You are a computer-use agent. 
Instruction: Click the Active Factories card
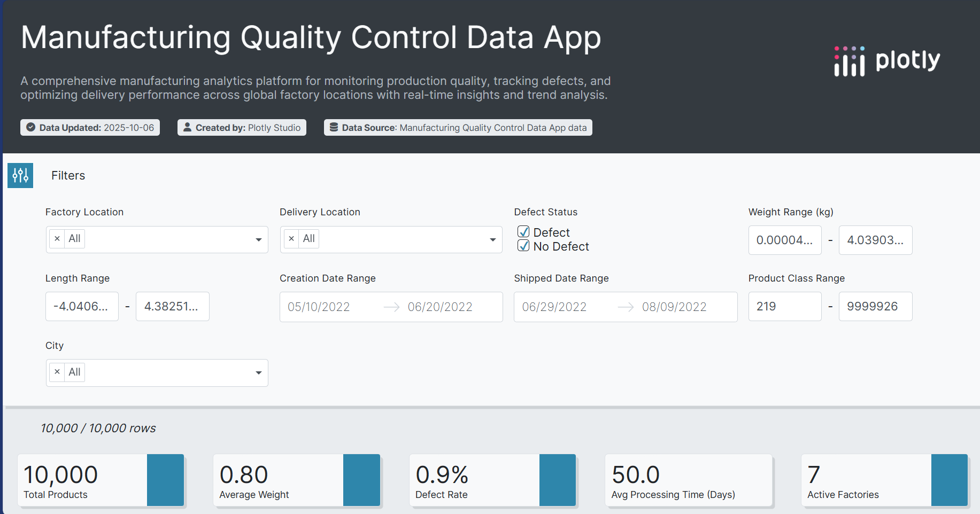point(885,480)
